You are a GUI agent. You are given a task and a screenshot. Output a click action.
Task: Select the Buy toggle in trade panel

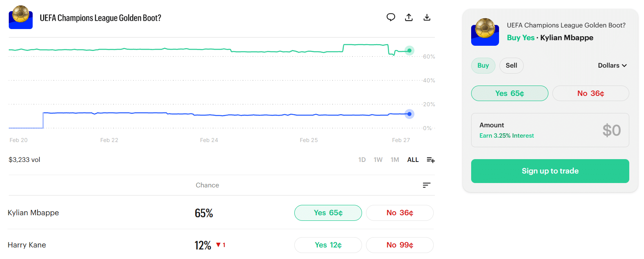click(x=483, y=66)
